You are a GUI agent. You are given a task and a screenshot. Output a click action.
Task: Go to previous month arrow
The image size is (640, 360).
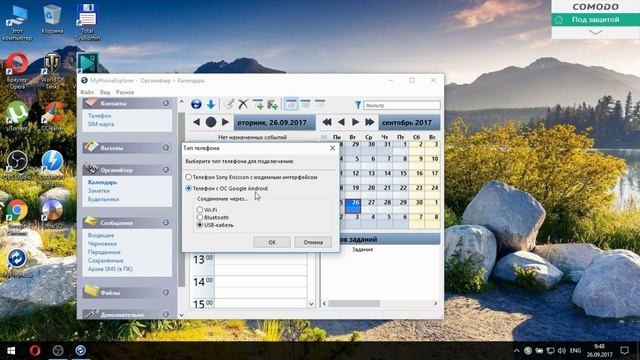coord(341,122)
